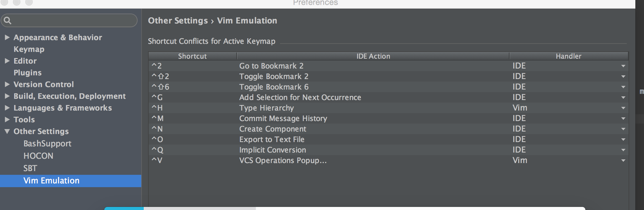Expand Appearance & Behavior section
644x210 pixels.
7,37
